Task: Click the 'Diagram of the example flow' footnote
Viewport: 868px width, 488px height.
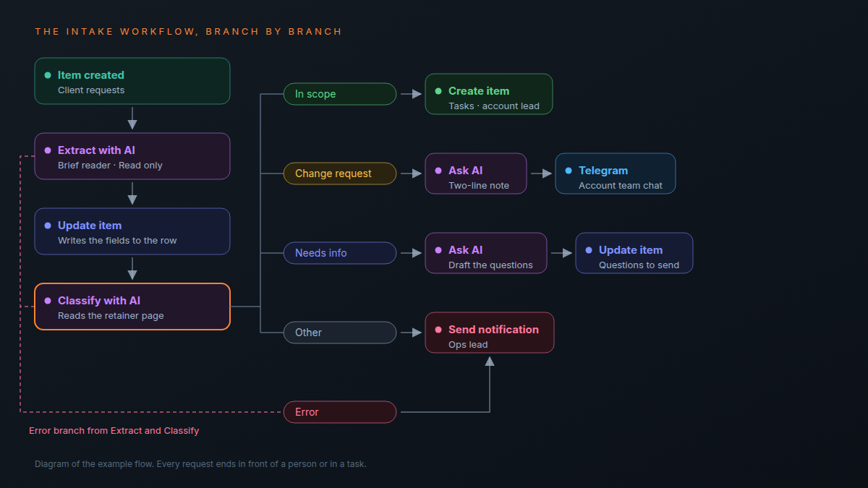Action: [x=200, y=464]
